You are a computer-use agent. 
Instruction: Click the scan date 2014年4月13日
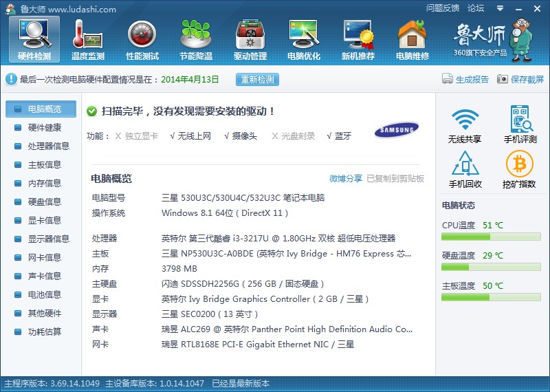[190, 80]
